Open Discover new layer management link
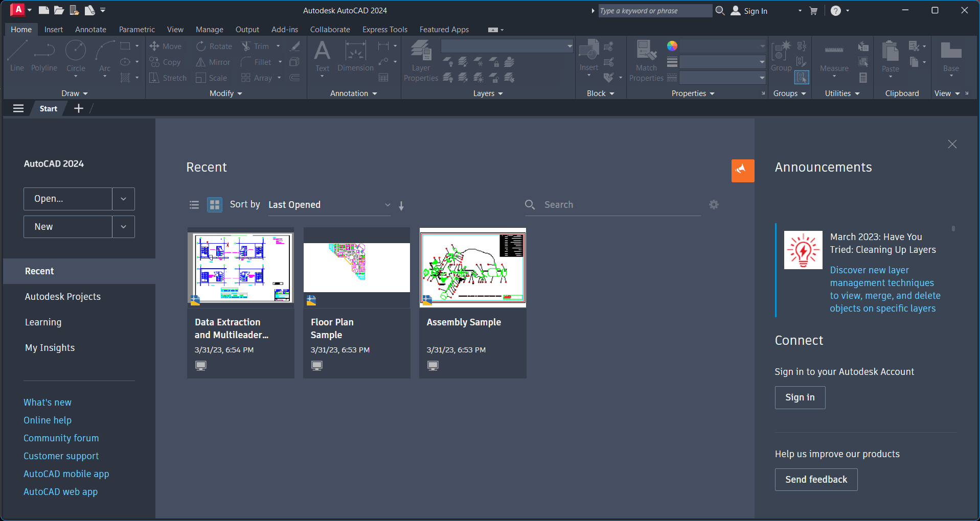This screenshot has width=980, height=521. [885, 289]
